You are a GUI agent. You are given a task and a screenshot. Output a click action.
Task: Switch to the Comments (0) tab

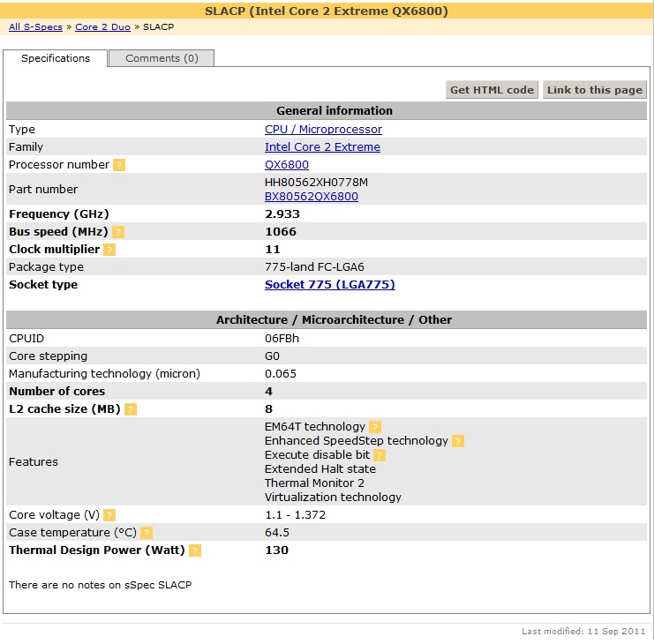pos(162,58)
